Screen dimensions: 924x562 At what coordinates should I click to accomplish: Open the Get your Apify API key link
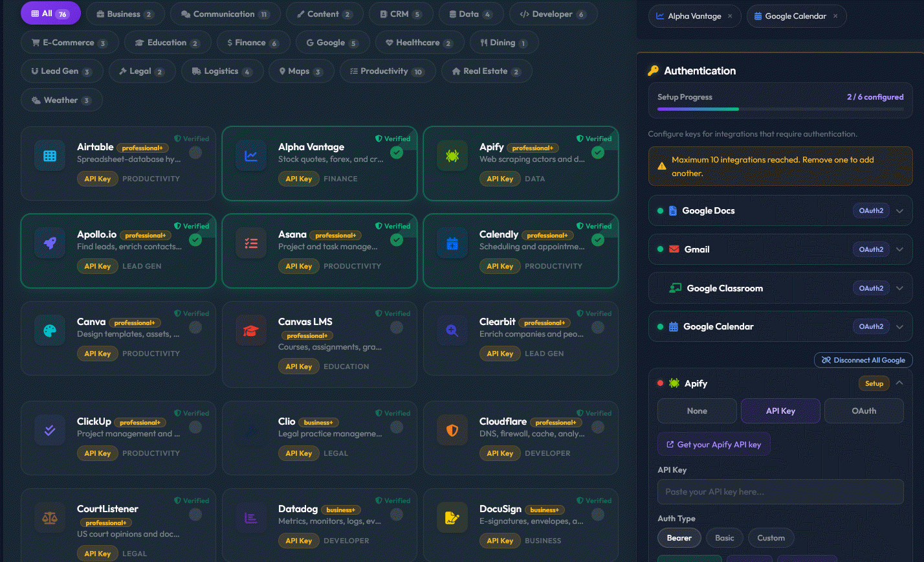pyautogui.click(x=714, y=444)
